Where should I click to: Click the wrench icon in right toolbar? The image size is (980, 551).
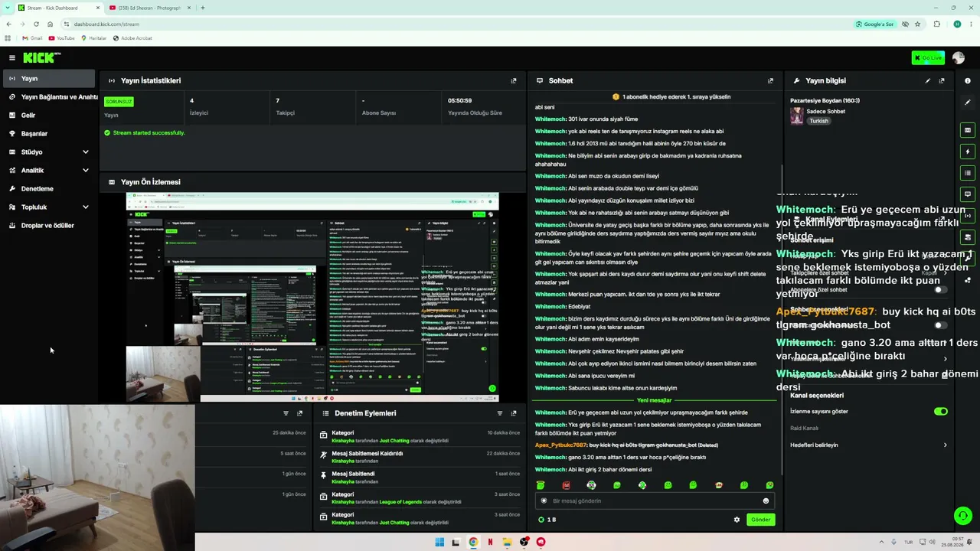[968, 259]
